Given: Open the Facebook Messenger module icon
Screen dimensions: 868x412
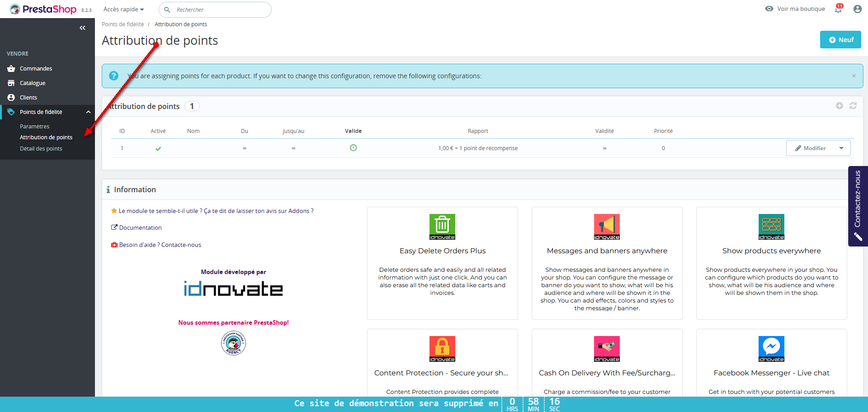Looking at the screenshot, I should pyautogui.click(x=771, y=349).
